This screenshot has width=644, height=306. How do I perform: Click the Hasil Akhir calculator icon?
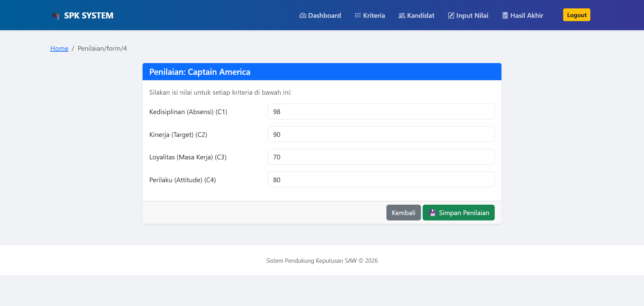[x=504, y=15]
